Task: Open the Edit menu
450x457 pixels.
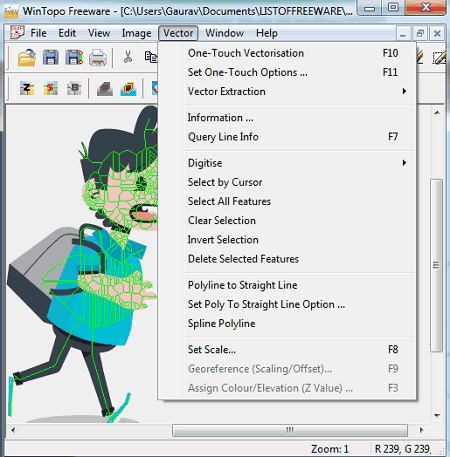Action: coord(67,33)
